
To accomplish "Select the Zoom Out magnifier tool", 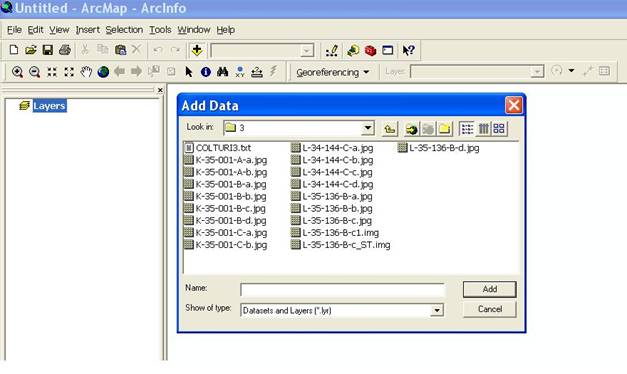I will [x=35, y=72].
